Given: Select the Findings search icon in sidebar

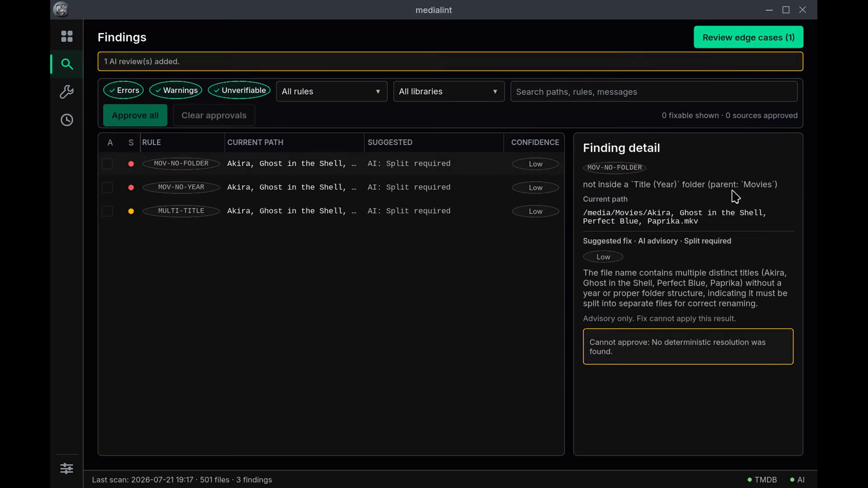Looking at the screenshot, I should [x=67, y=64].
